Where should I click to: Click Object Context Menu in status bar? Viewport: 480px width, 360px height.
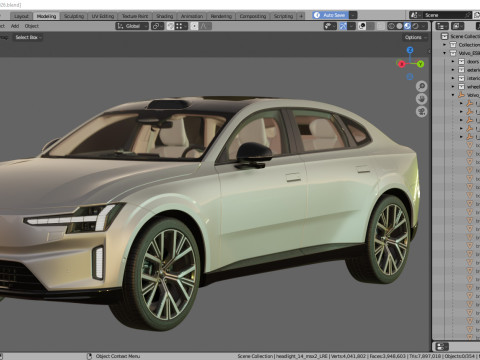point(118,356)
